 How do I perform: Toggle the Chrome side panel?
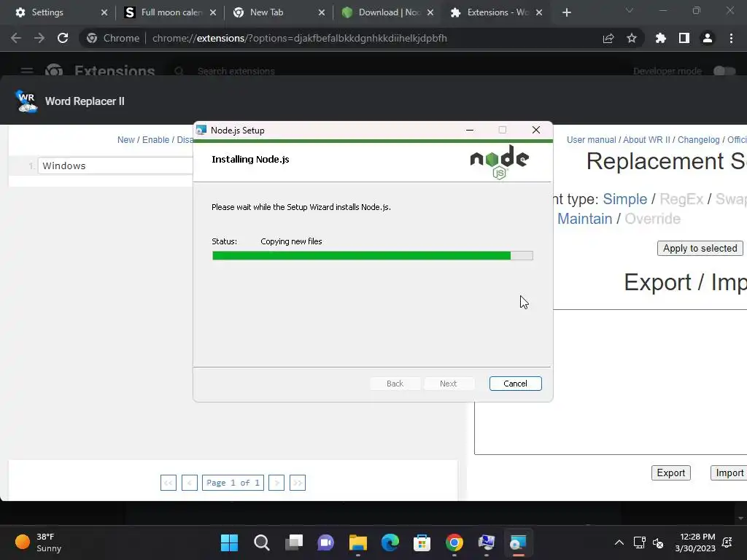[x=684, y=38]
